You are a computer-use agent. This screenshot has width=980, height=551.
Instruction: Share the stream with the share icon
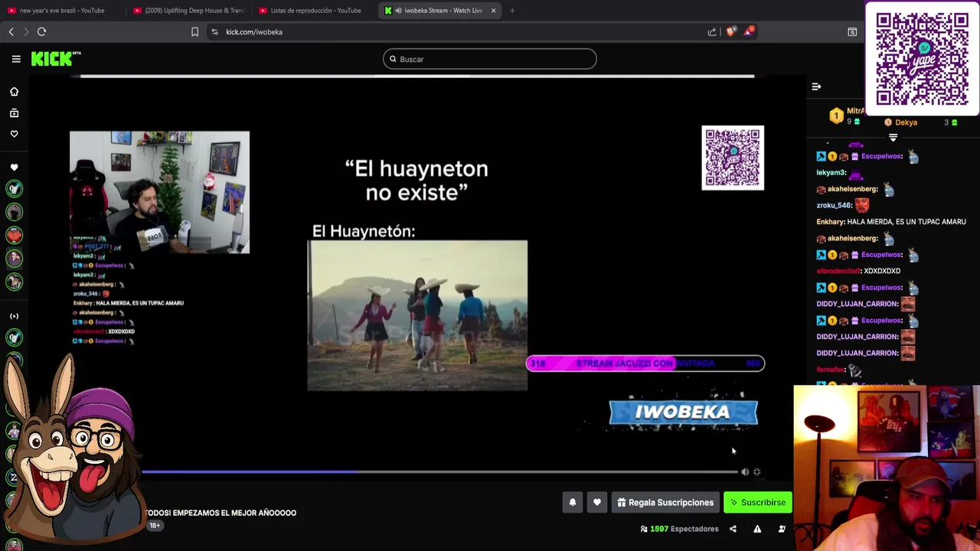[733, 529]
